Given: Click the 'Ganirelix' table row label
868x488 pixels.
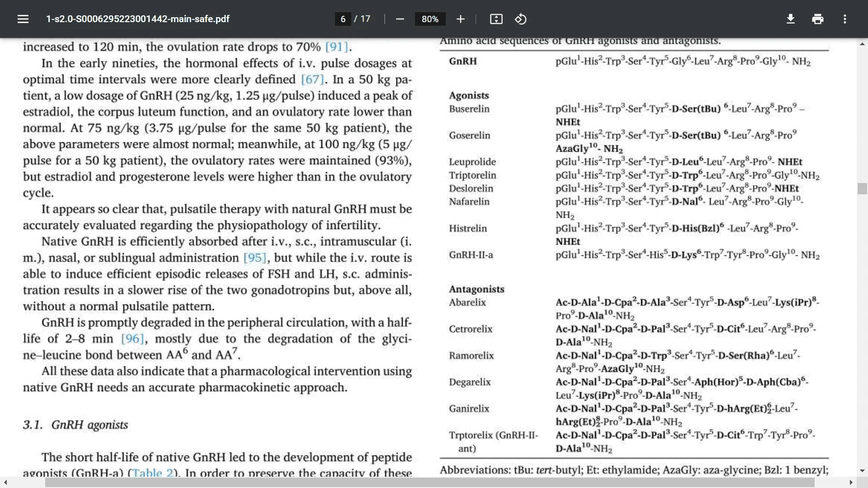Looking at the screenshot, I should click(469, 408).
